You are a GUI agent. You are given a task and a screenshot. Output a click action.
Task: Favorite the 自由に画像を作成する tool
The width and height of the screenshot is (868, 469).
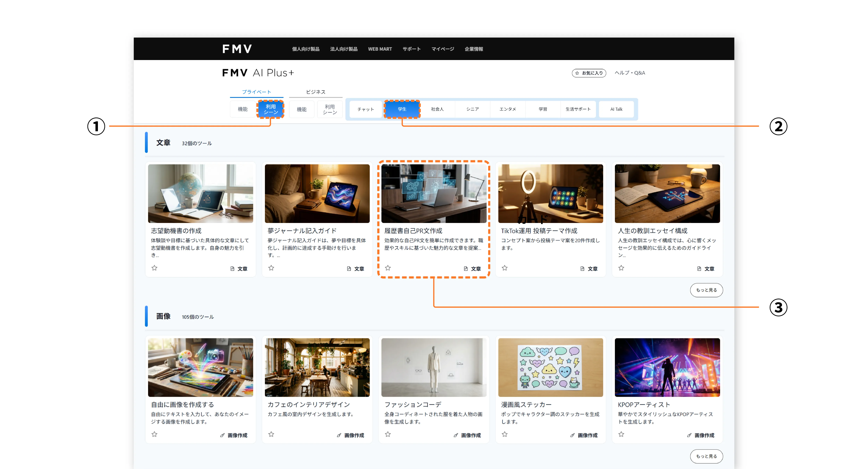155,434
